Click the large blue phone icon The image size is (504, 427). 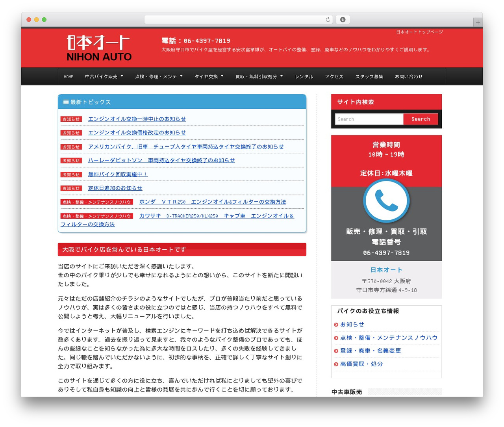[386, 201]
